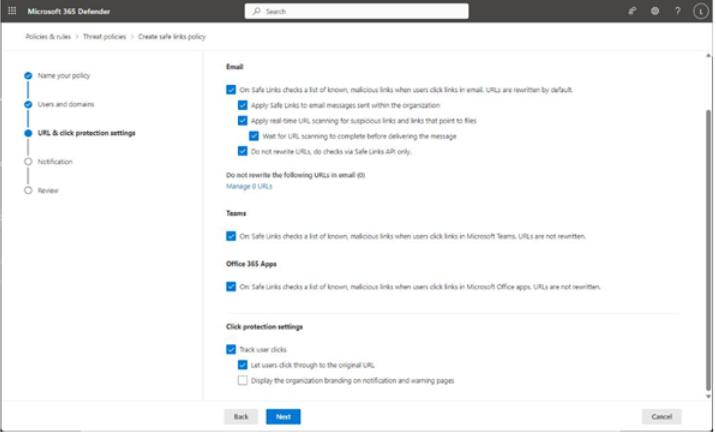Screen dimensions: 716x436
Task: Toggle real-time URL scanning checkbox
Action: point(242,121)
